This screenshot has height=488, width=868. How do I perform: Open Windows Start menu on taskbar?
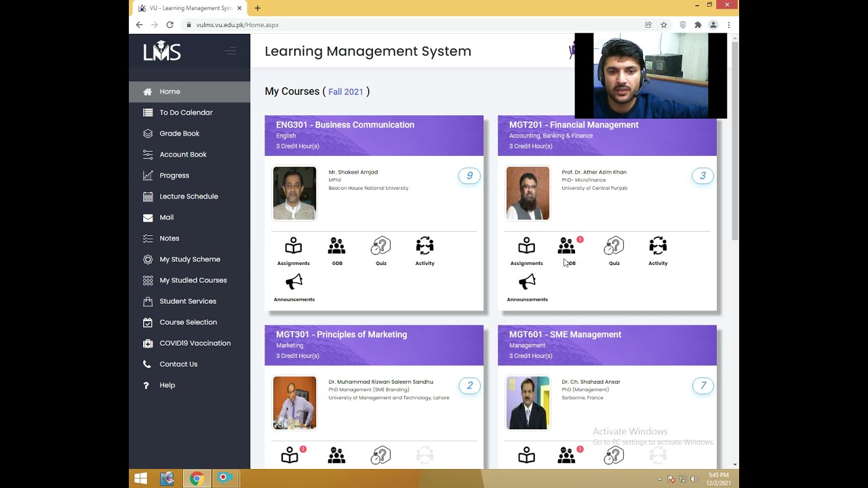[x=140, y=479]
